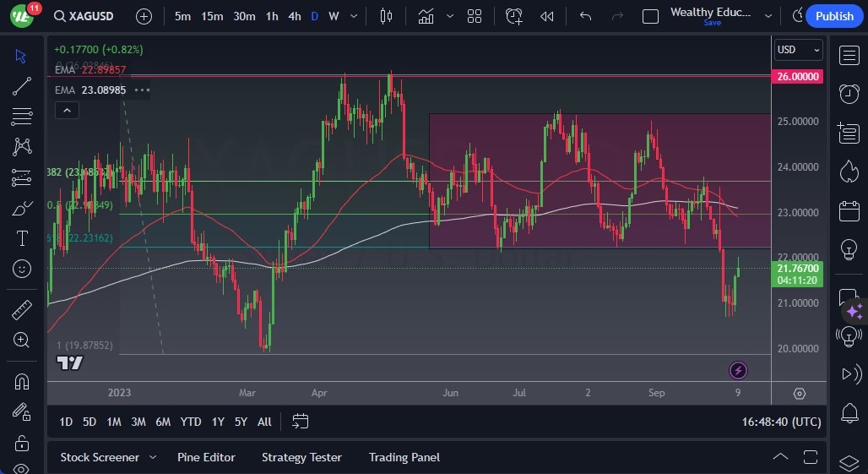
Task: Toggle the magnet snap mode
Action: click(x=22, y=381)
